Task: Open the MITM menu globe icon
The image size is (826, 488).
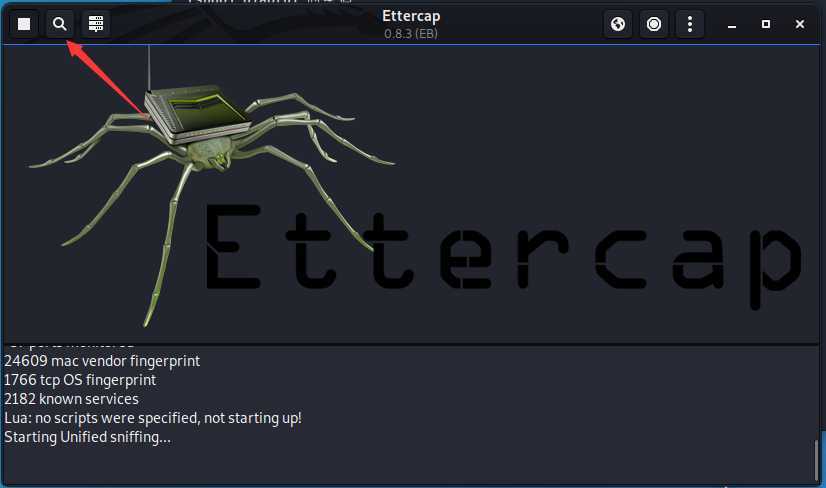Action: pyautogui.click(x=618, y=24)
